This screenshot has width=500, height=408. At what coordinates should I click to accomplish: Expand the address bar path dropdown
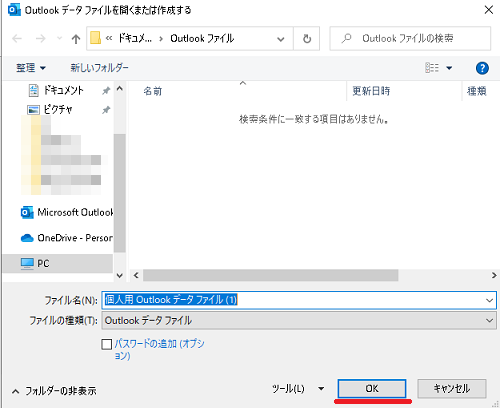point(281,39)
